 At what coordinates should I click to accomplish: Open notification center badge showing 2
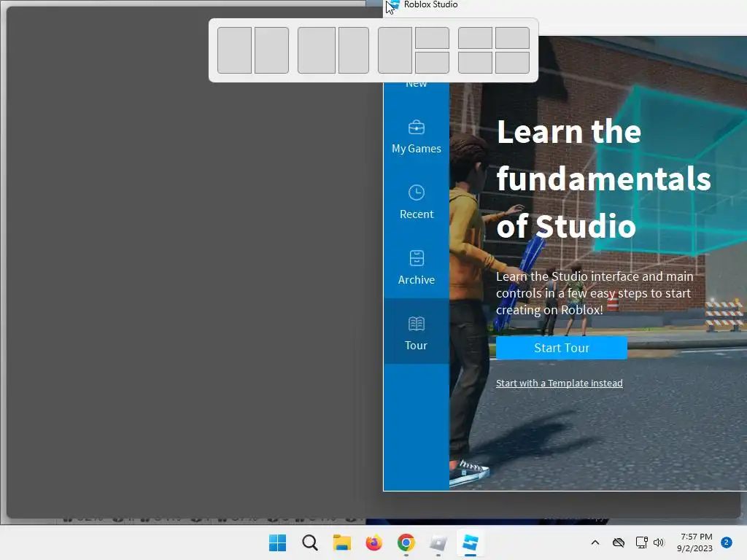pos(726,542)
